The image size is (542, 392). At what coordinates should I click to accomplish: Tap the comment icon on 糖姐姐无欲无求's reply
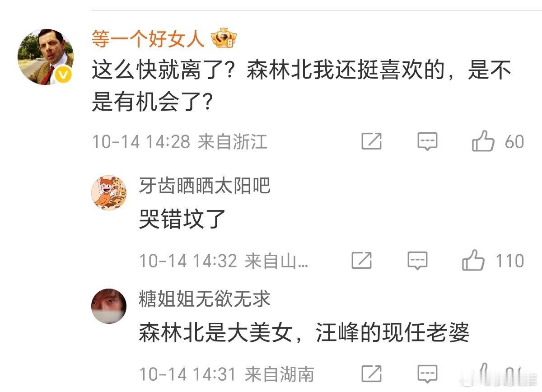(427, 374)
